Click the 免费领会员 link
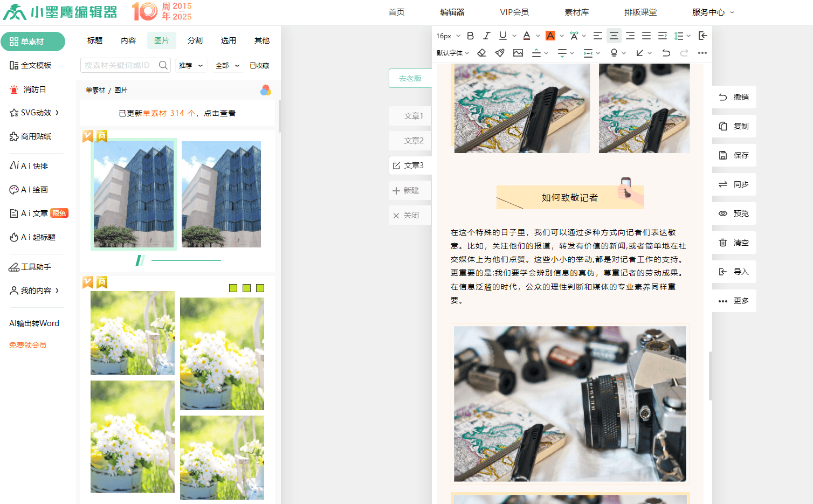 [x=28, y=345]
